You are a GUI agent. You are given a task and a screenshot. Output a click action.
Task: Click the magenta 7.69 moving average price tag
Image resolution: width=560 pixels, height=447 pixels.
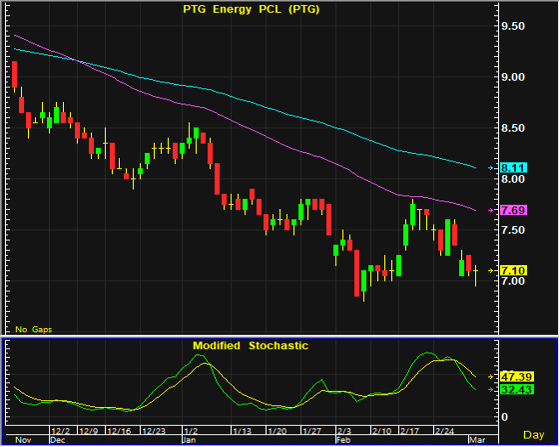pos(513,210)
